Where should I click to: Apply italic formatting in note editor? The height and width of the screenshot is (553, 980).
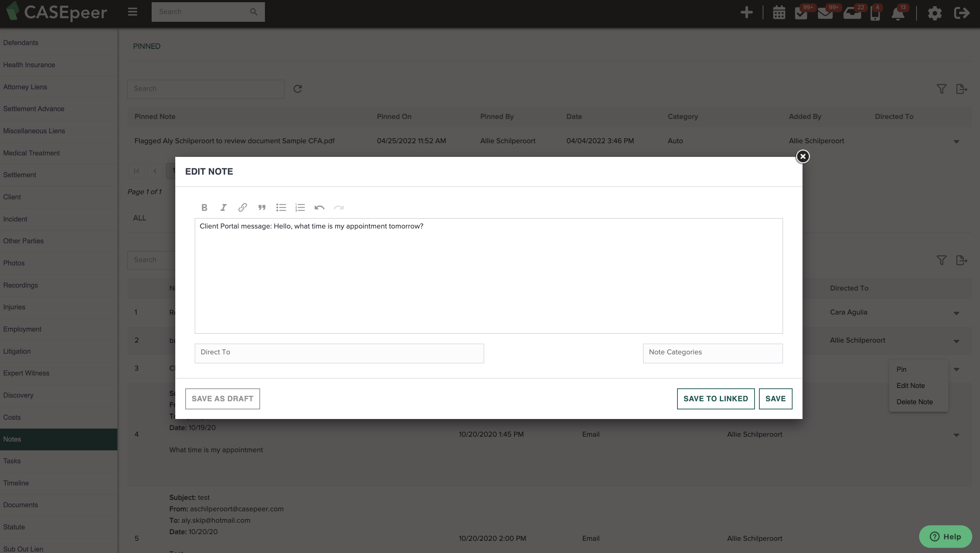(x=223, y=207)
